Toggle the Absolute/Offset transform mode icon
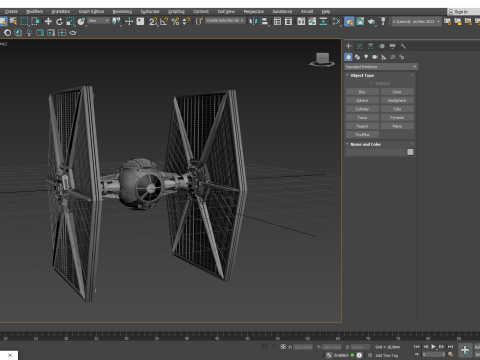The height and width of the screenshot is (360, 480). [283, 347]
